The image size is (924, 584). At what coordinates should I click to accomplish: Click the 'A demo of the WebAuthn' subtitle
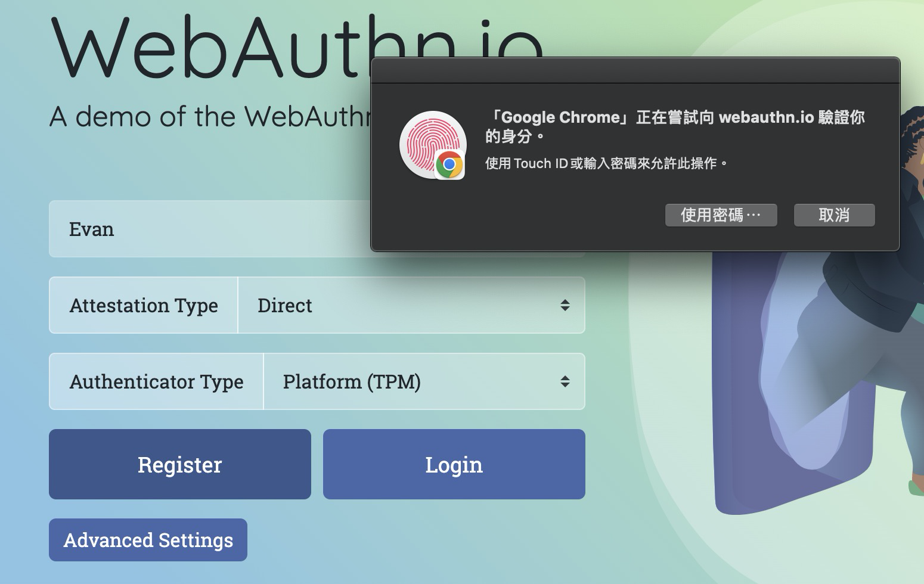(210, 116)
